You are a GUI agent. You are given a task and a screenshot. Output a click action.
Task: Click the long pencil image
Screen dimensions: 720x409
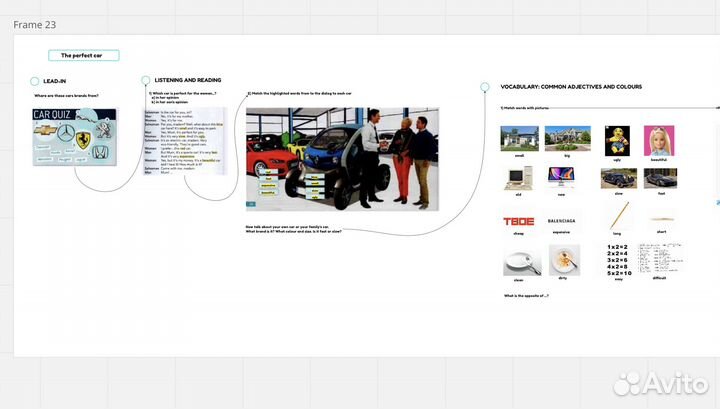point(619,216)
